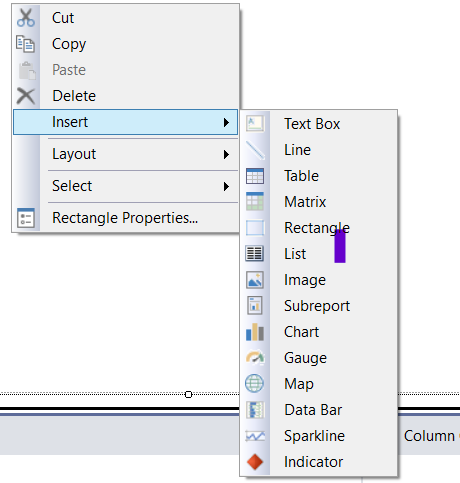Image resolution: width=460 pixels, height=483 pixels.
Task: Click the Gauge dial icon
Action: [255, 357]
